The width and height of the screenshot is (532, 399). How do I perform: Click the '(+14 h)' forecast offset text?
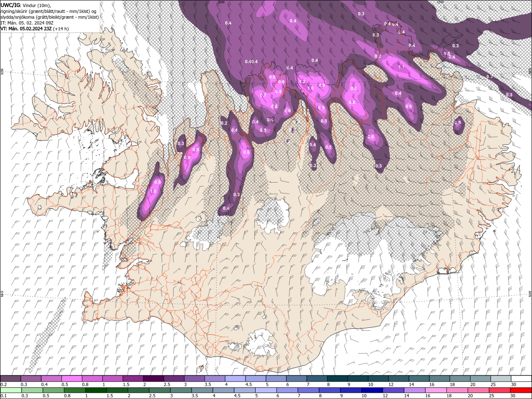point(61,29)
